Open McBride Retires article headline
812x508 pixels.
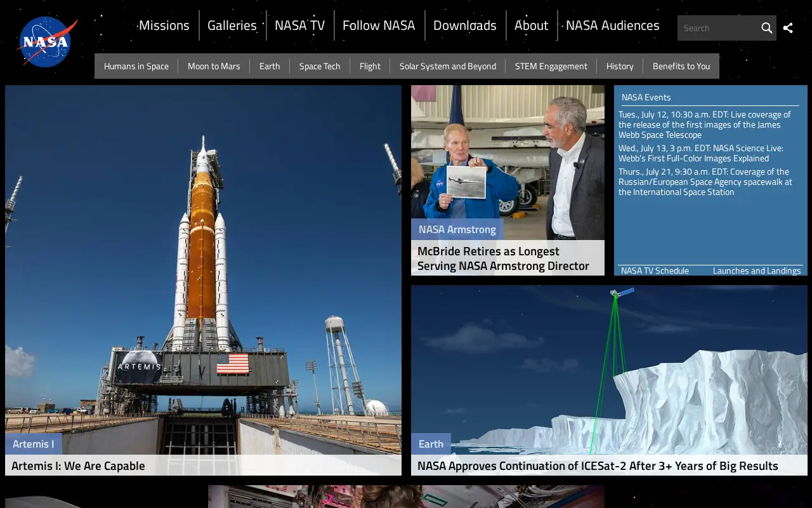503,258
